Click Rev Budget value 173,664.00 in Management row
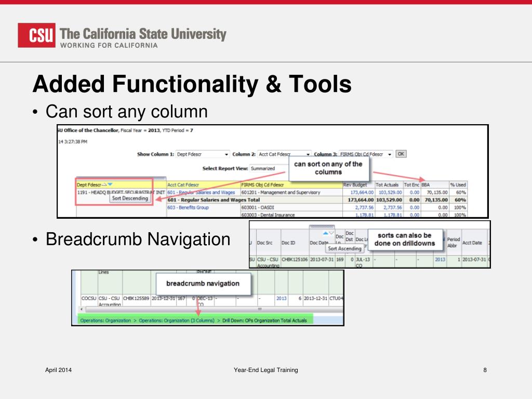Viewport: 532px width, 399px height. pyautogui.click(x=362, y=192)
